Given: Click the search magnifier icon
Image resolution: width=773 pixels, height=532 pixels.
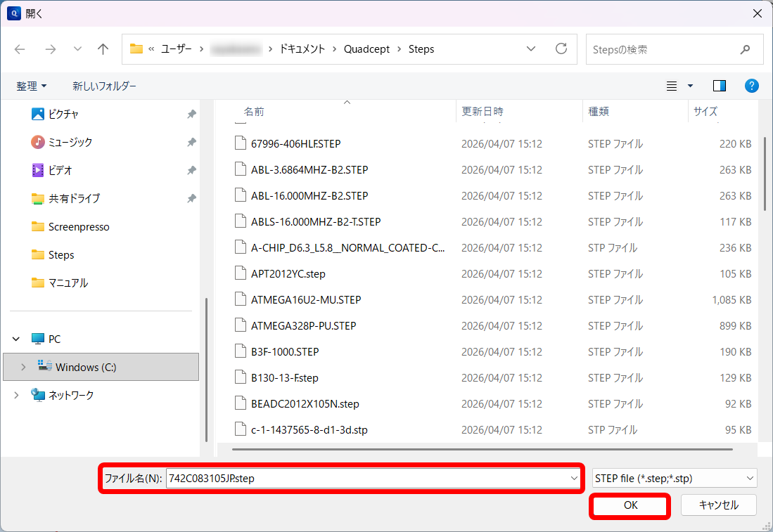Looking at the screenshot, I should tap(745, 50).
